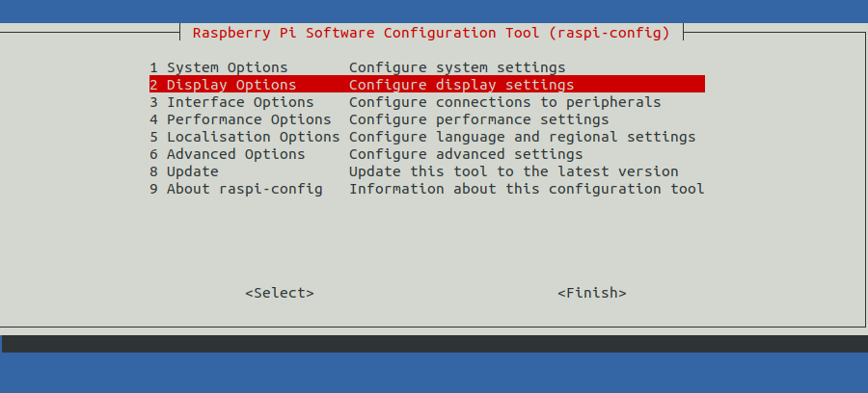Click 'Information about this configuration tool' text
The image size is (868, 393).
pos(527,189)
